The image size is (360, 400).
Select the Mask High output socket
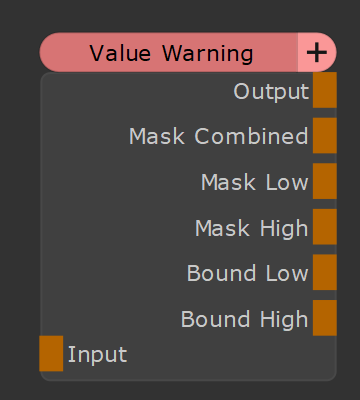point(325,227)
